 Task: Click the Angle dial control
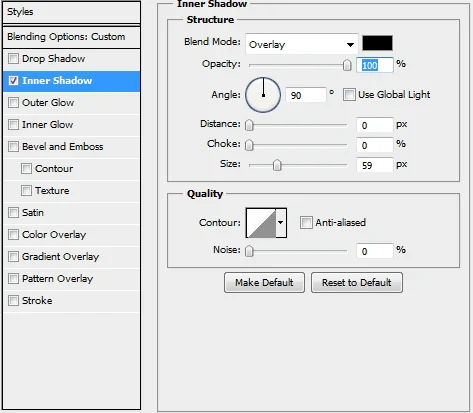pos(263,95)
